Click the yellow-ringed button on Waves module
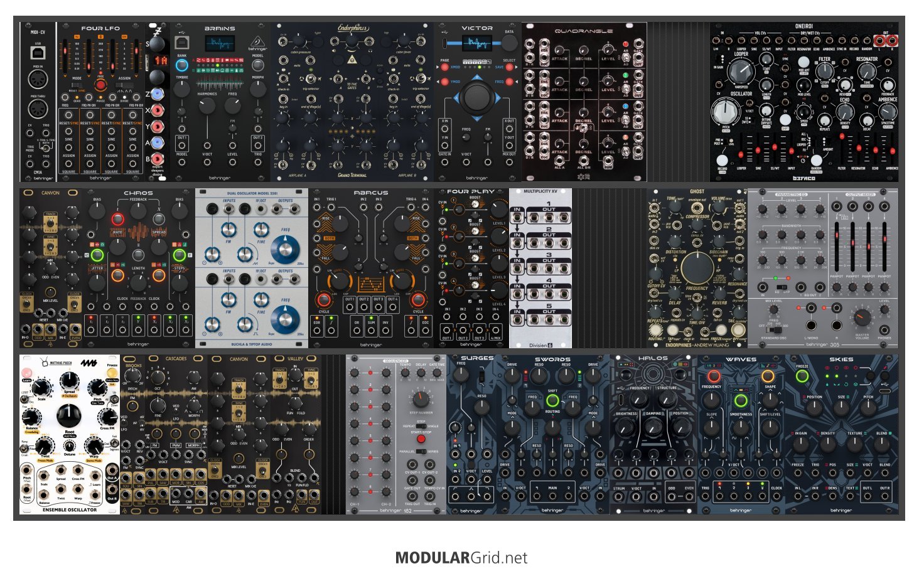The image size is (924, 571). point(768,376)
